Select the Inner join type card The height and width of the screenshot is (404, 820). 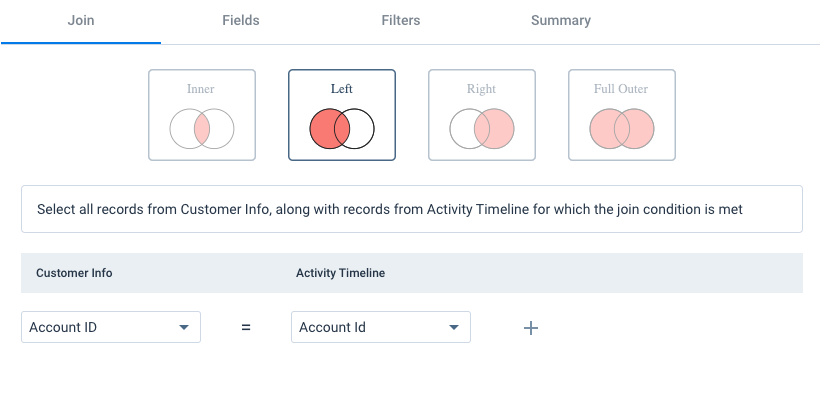point(202,115)
